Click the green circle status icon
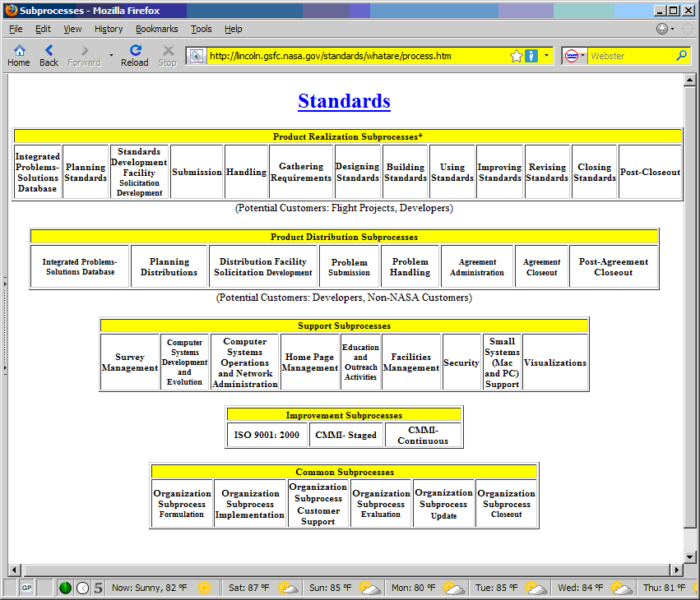Viewport: 700px width, 600px height. (x=65, y=588)
